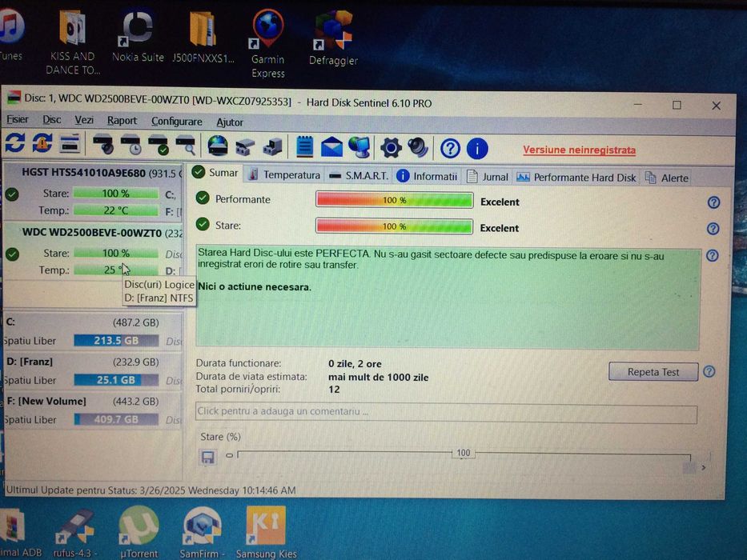The height and width of the screenshot is (560, 747).
Task: Click help icon next to Repeta Test
Action: coord(709,371)
